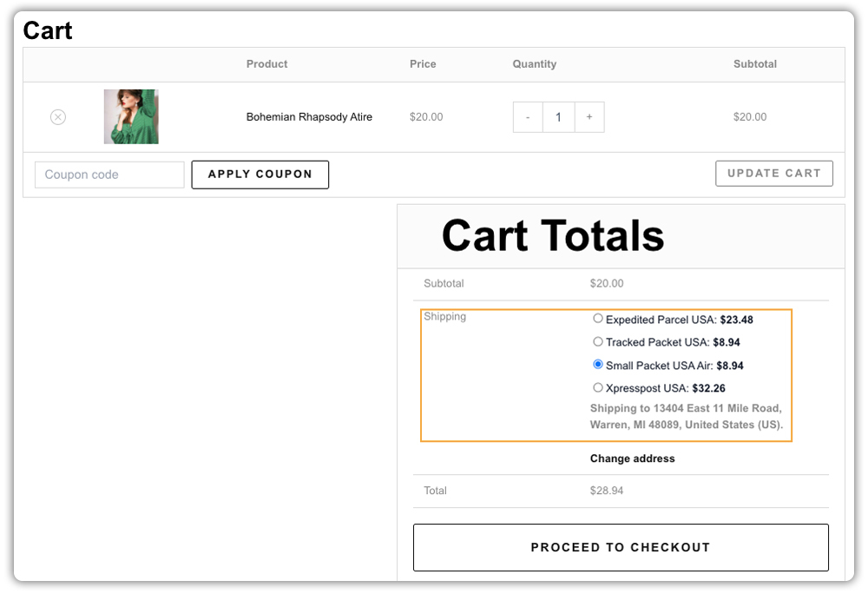868x594 pixels.
Task: Decrease quantity with the minus button
Action: point(528,117)
